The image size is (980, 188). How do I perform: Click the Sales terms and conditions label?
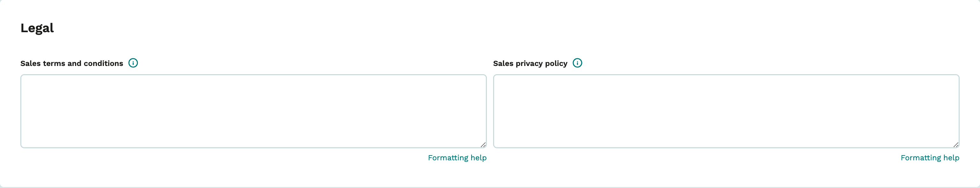72,63
